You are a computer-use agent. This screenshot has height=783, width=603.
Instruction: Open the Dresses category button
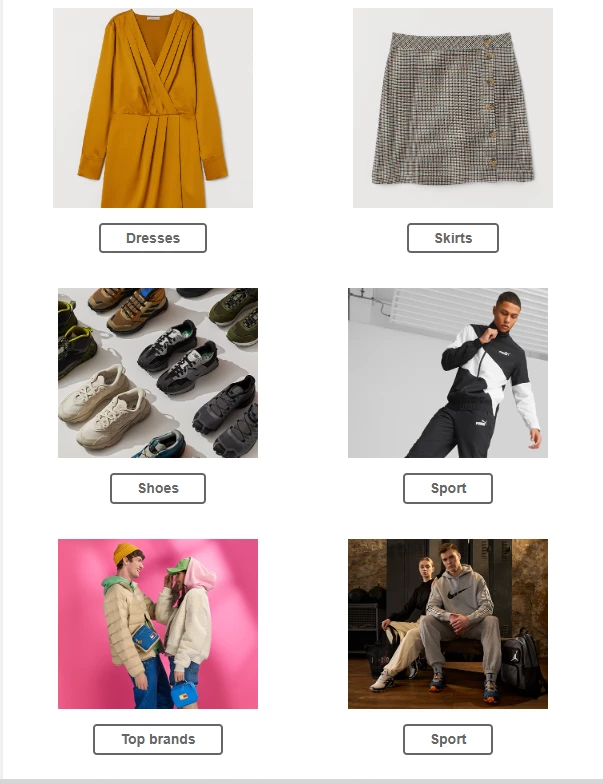coord(153,238)
